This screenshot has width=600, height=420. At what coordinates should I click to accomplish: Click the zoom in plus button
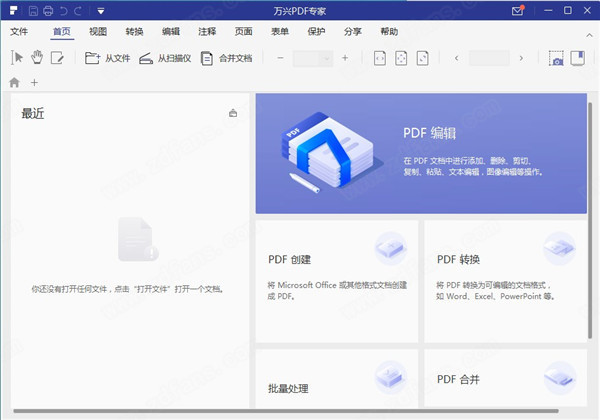click(345, 58)
